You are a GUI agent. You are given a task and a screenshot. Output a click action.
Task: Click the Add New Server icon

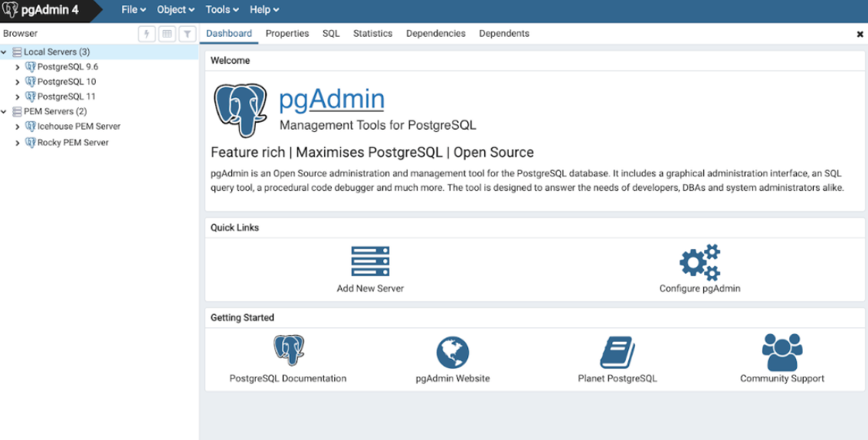click(370, 261)
